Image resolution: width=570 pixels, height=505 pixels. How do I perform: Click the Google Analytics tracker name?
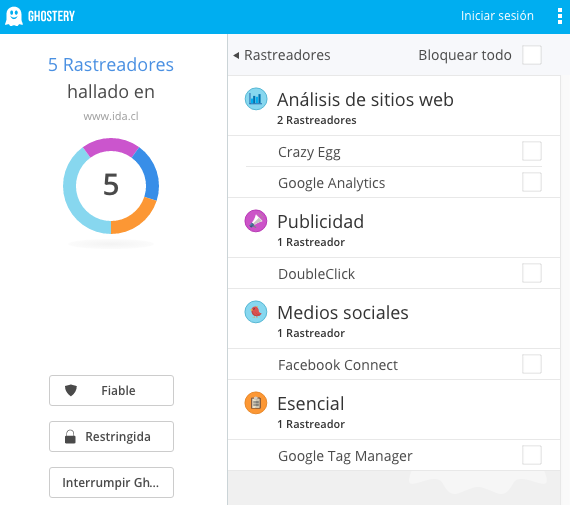(x=332, y=183)
